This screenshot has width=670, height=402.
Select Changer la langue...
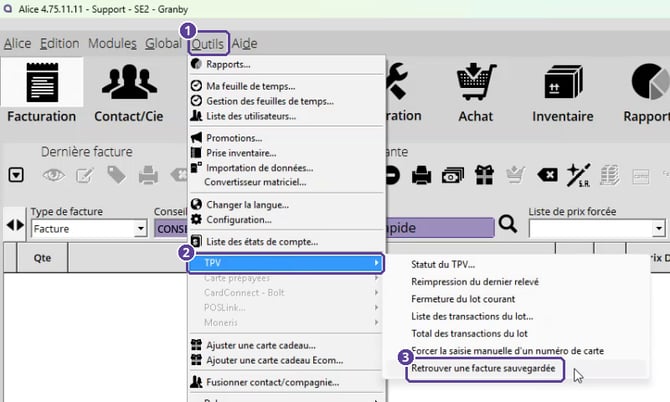286,205
